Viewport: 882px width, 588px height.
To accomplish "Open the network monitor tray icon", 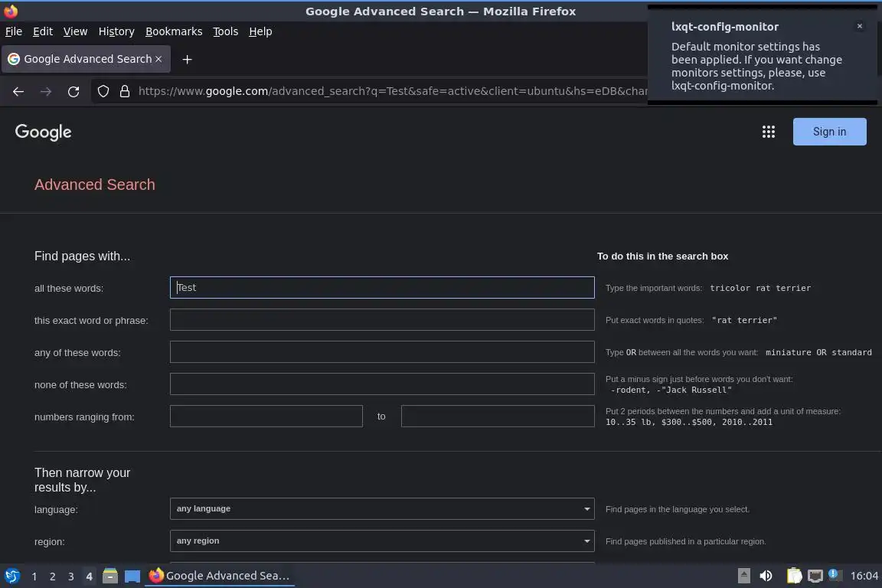I will pos(815,576).
